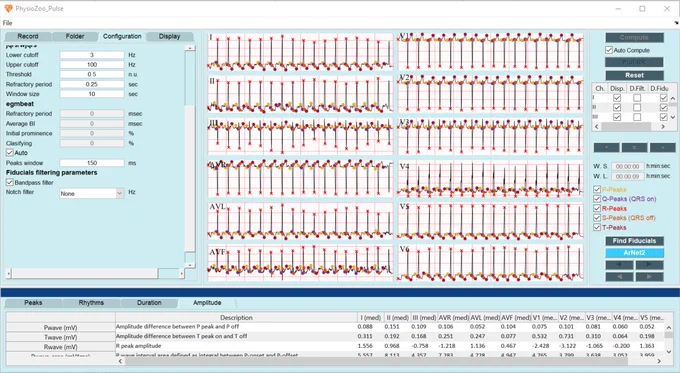The image size is (680, 373).
Task: Switch to the Folder tab
Action: 75,36
